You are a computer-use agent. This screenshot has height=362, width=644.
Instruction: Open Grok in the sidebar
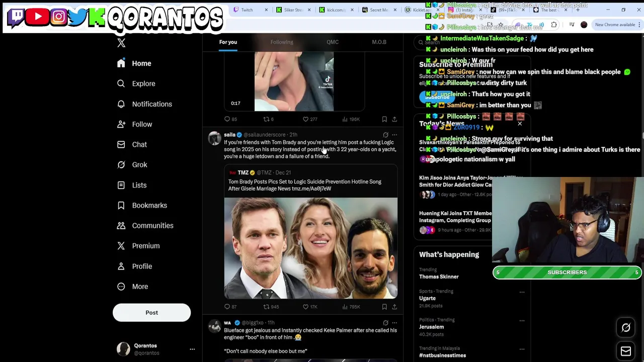132,164
